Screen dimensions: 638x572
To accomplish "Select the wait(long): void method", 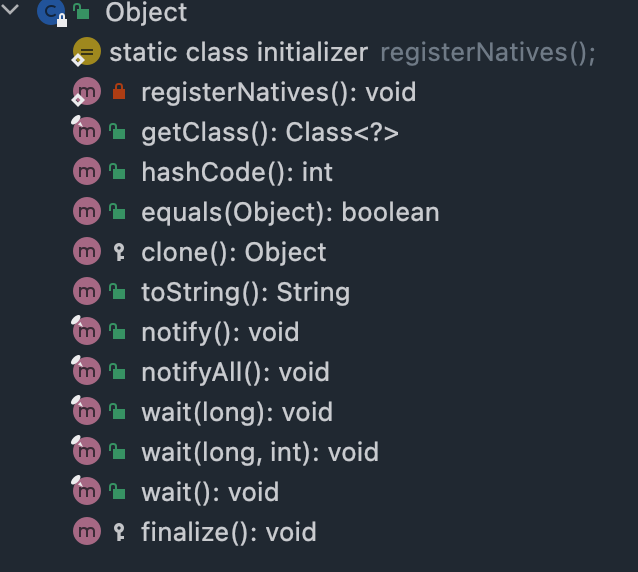I will (237, 412).
